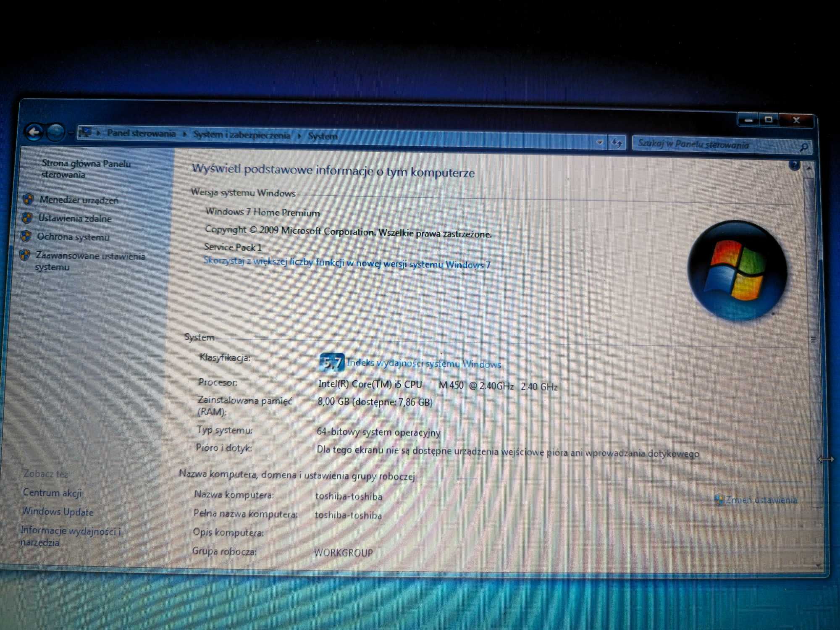The width and height of the screenshot is (840, 630).
Task: Click processor value 'Intel(R) Core(TM) i5 CPU'
Action: (370, 384)
